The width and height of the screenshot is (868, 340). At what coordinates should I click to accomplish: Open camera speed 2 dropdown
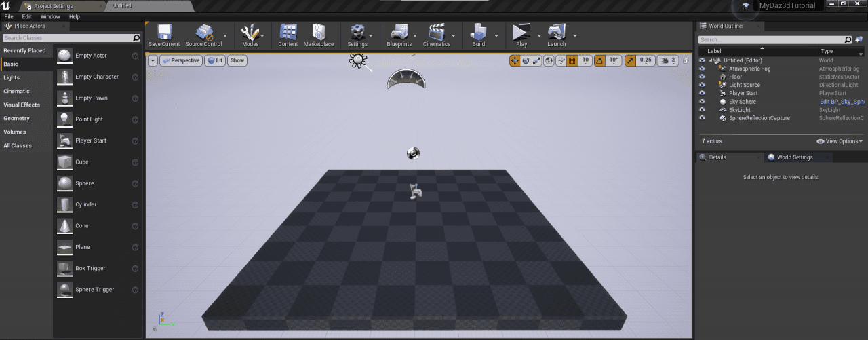tap(669, 60)
